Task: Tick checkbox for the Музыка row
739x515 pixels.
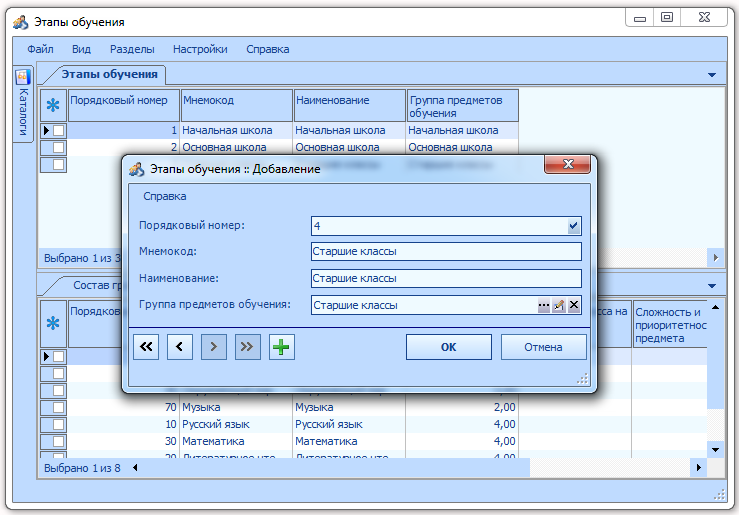Action: [x=58, y=408]
